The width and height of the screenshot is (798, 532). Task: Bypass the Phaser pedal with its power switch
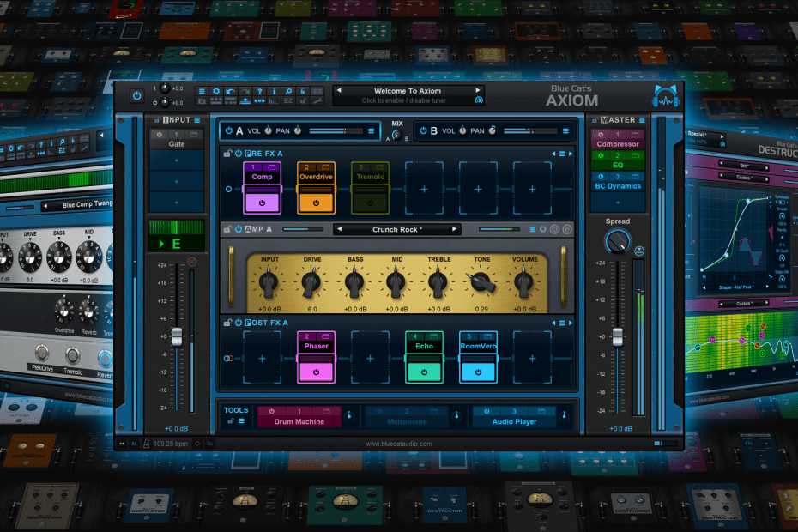[316, 371]
